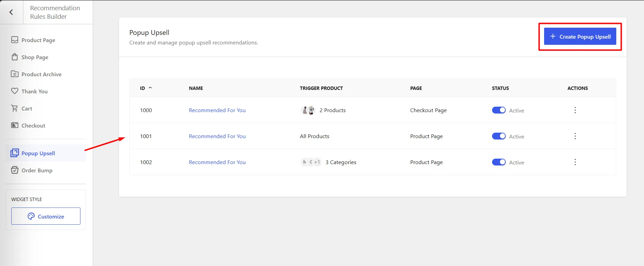The width and height of the screenshot is (644, 266).
Task: Click the Thank You heart icon
Action: coord(15,91)
